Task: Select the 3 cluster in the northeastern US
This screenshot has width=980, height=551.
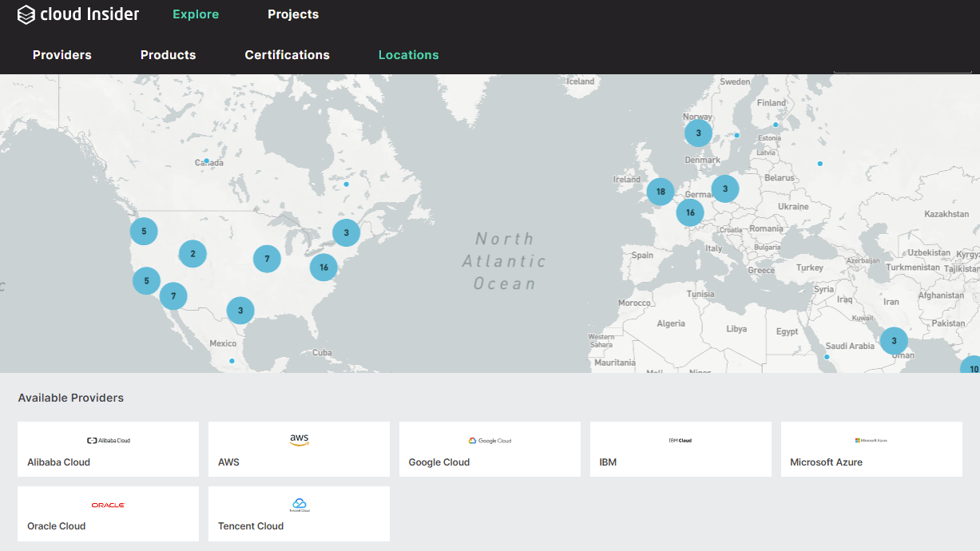Action: click(346, 233)
